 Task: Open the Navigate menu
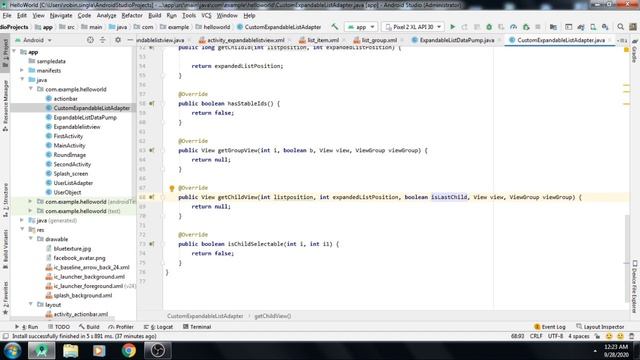tap(61, 16)
